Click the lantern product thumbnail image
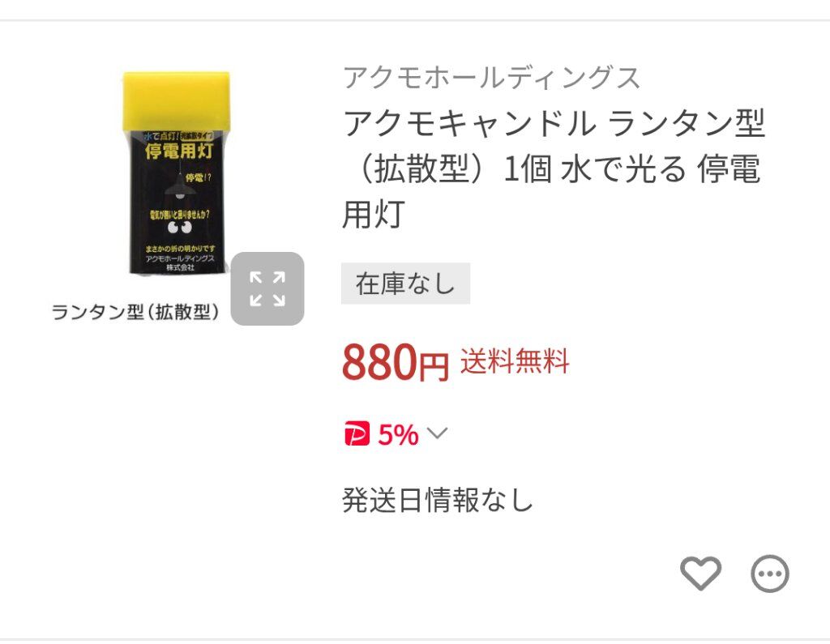This screenshot has height=644, width=830. [x=176, y=173]
